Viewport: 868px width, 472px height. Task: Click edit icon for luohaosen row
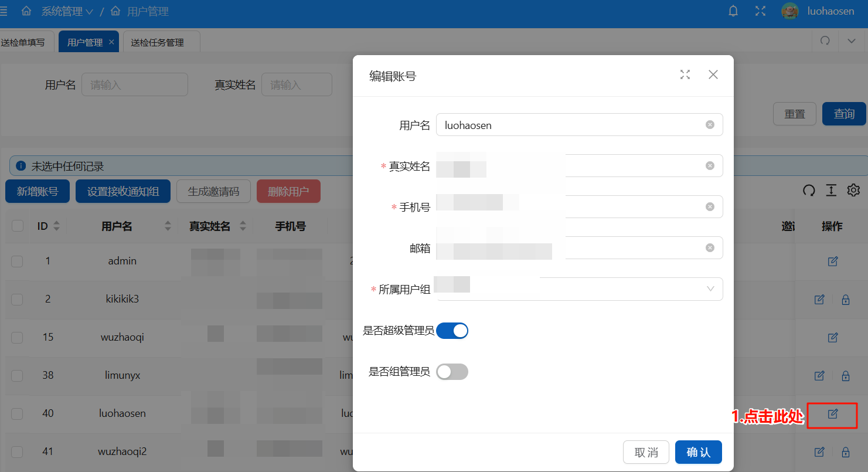click(832, 414)
